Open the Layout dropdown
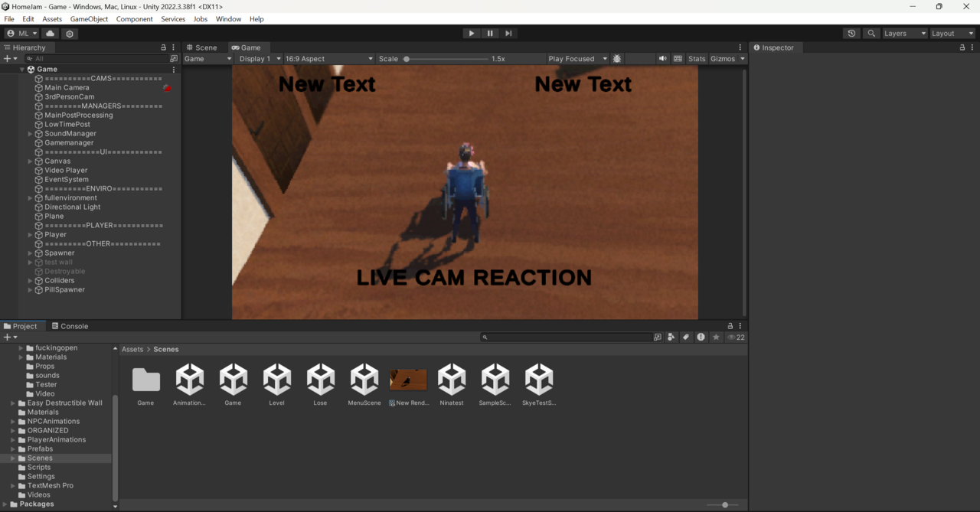The height and width of the screenshot is (512, 980). point(952,34)
